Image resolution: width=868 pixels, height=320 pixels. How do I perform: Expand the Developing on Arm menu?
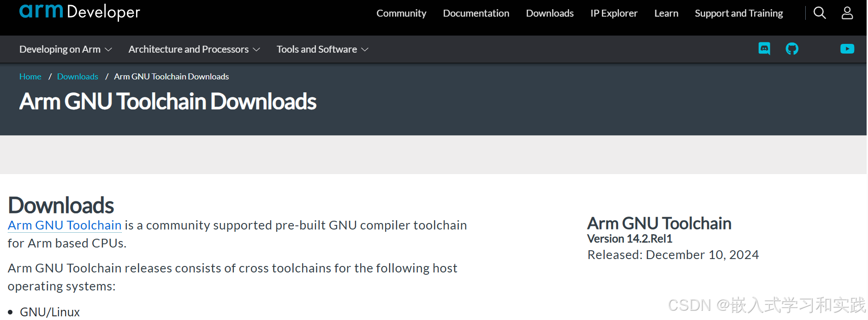point(65,49)
